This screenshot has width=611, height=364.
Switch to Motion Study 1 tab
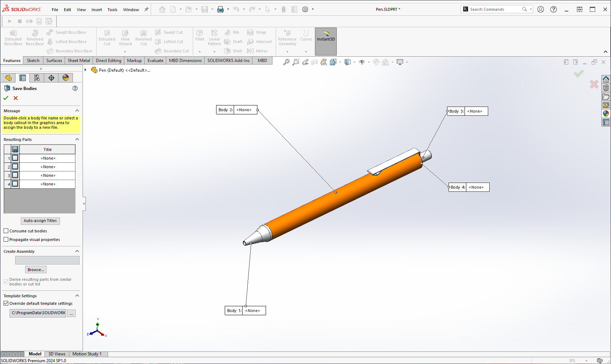coord(87,354)
